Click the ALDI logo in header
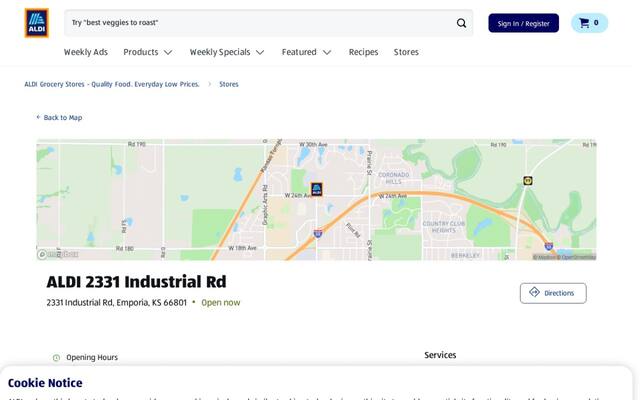 tap(36, 23)
